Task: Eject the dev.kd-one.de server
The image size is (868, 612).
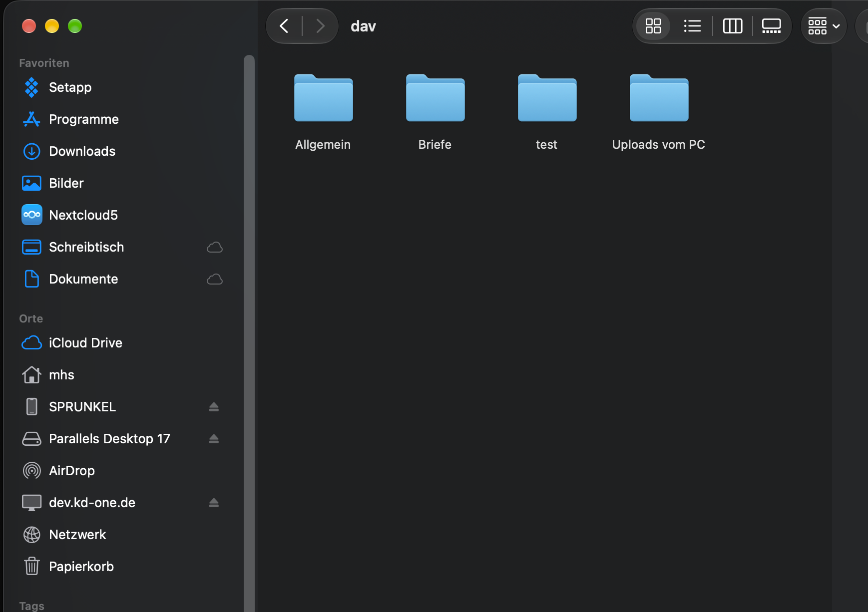Action: [214, 503]
